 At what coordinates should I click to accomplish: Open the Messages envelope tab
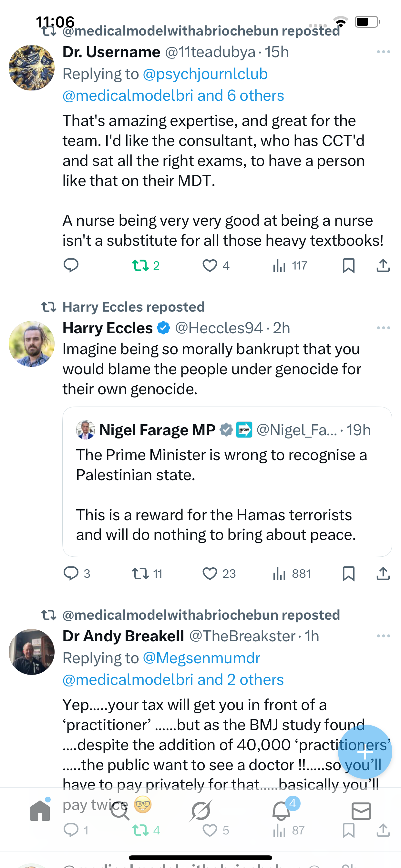point(361,811)
